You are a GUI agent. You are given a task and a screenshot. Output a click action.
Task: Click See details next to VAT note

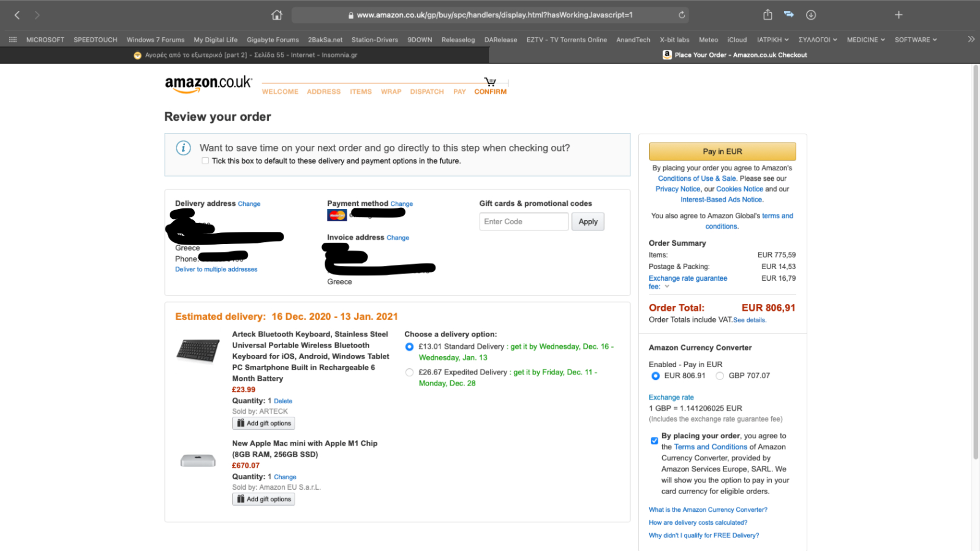click(x=749, y=320)
